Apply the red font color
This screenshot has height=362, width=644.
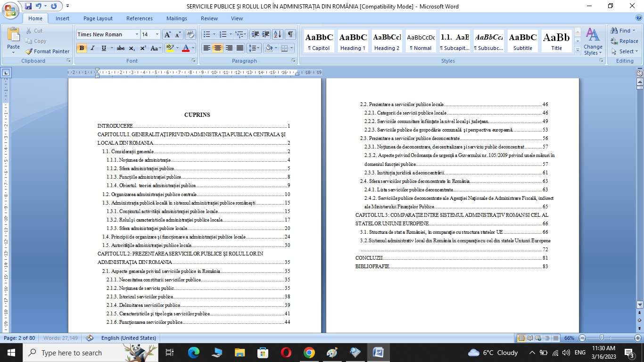pyautogui.click(x=186, y=48)
